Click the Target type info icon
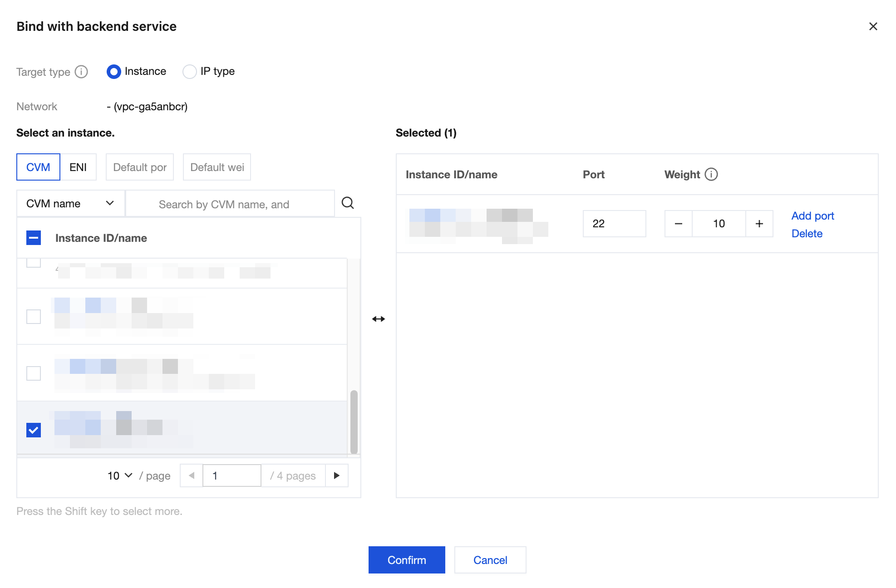 coord(81,72)
